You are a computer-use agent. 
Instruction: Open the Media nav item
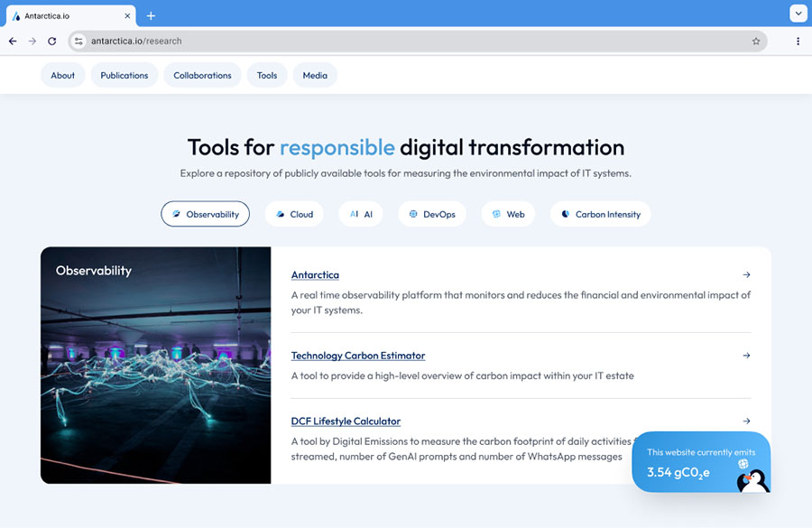(315, 75)
